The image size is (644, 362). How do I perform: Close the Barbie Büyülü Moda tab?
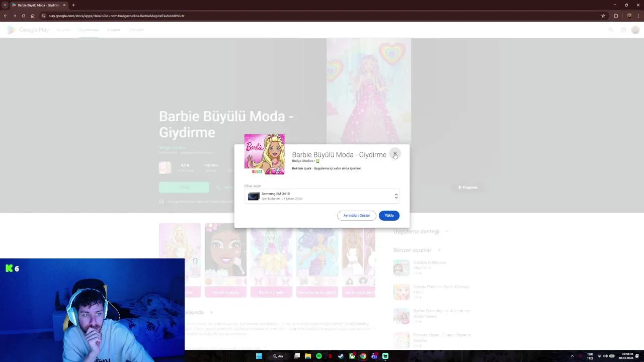click(64, 5)
